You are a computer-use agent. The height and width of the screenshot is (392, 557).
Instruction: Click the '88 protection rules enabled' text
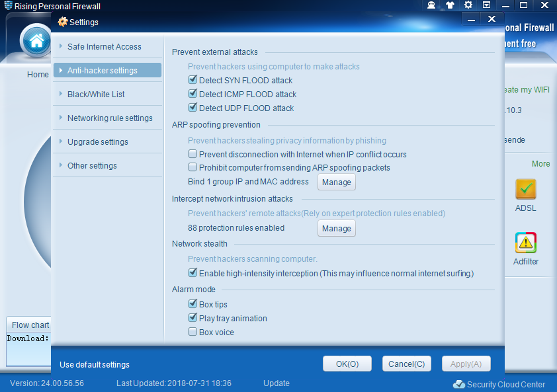[236, 227]
